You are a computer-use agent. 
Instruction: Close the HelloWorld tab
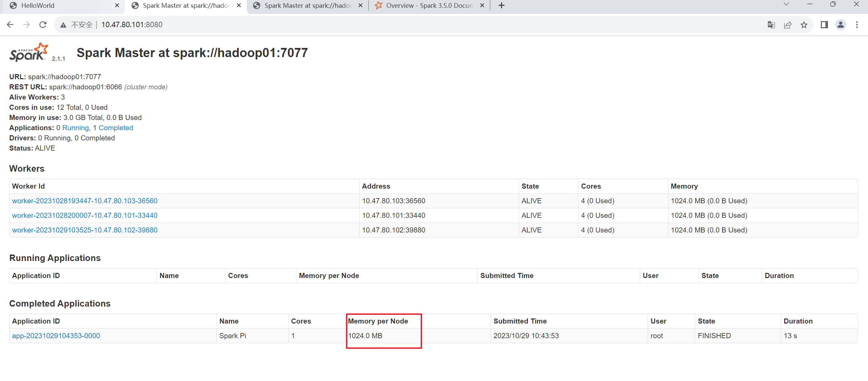tap(117, 5)
